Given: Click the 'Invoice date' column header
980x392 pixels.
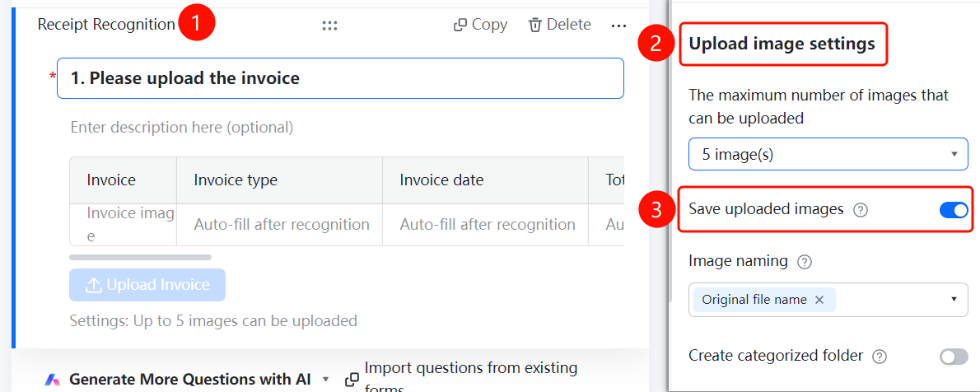Looking at the screenshot, I should pos(485,180).
